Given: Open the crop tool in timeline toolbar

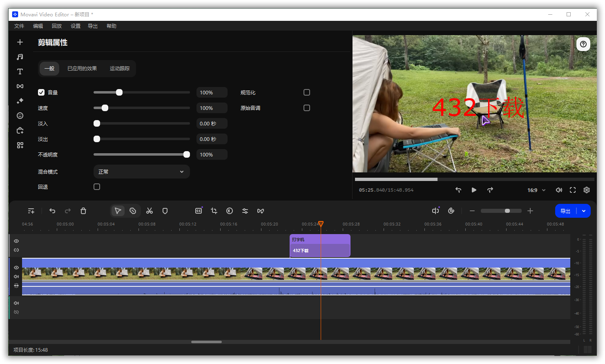Looking at the screenshot, I should point(214,211).
